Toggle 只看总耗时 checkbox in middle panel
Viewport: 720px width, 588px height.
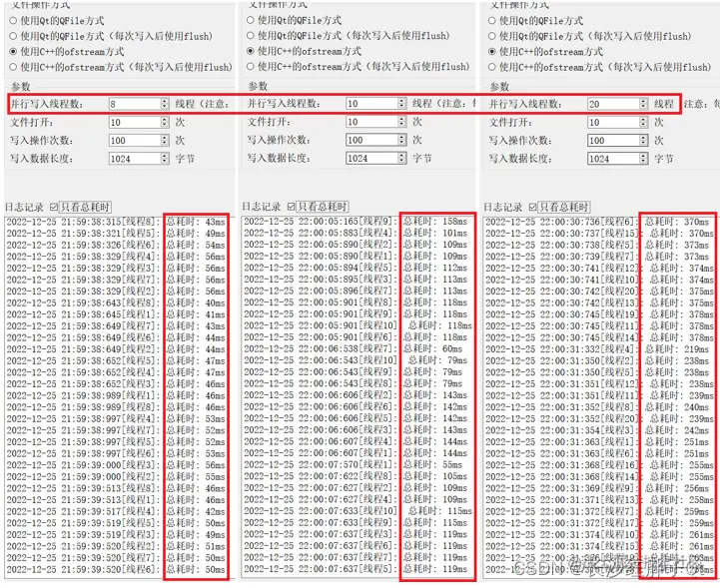tap(292, 207)
